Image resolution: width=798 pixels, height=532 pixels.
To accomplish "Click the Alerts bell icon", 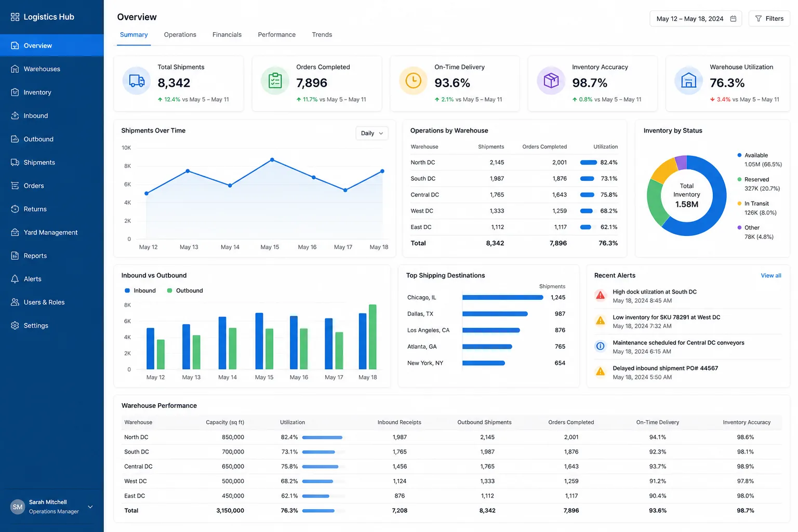I will tap(15, 279).
